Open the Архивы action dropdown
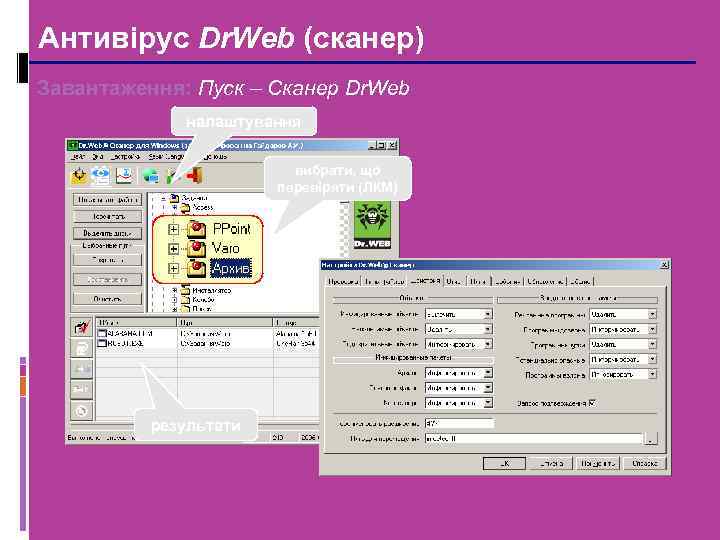The width and height of the screenshot is (720, 540). pos(458,373)
